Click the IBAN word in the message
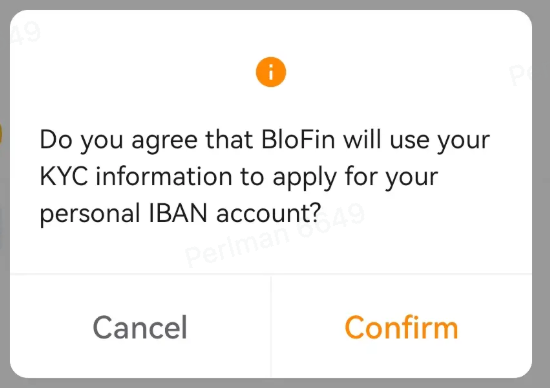Image resolution: width=550 pixels, height=388 pixels. 178,213
